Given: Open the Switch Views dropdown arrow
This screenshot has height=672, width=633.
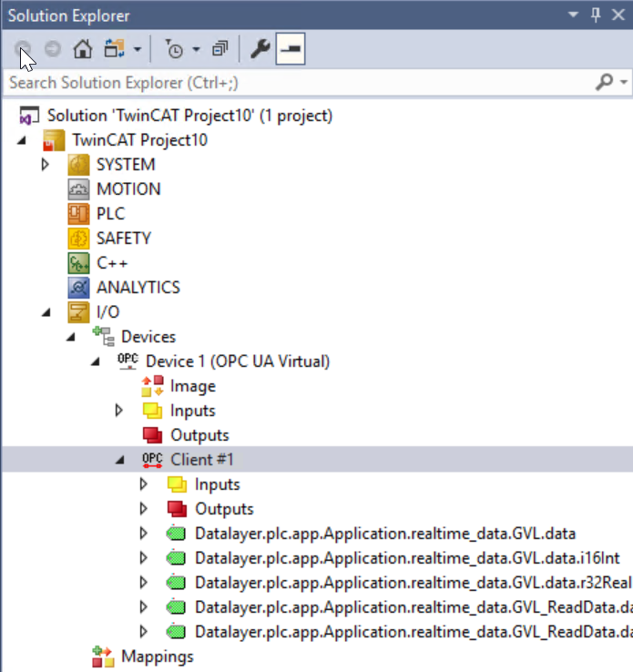Looking at the screenshot, I should coord(138,49).
